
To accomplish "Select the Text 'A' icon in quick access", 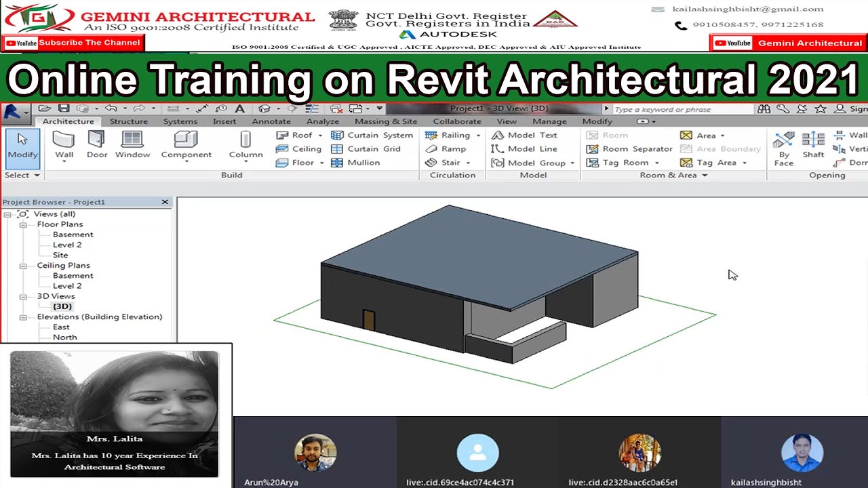I will coord(239,108).
